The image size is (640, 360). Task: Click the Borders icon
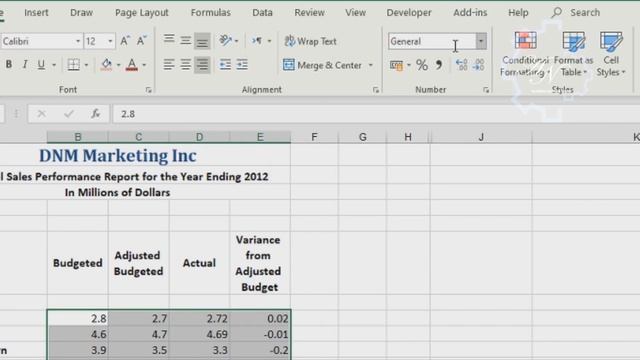click(x=73, y=64)
